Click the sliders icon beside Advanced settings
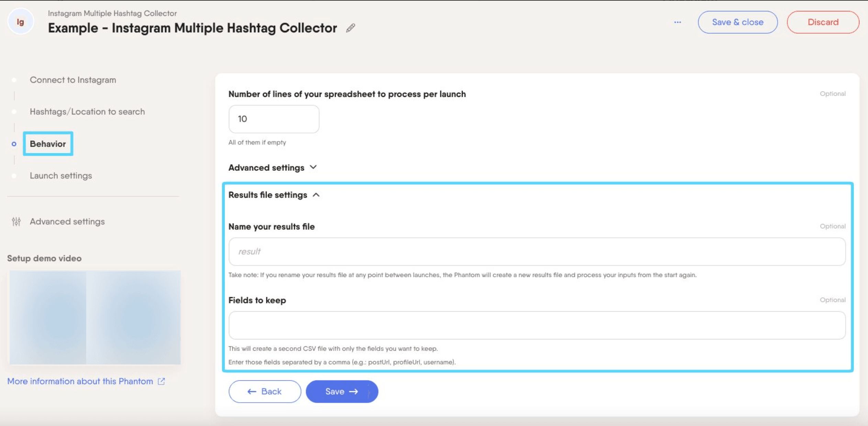The image size is (868, 426). [16, 222]
